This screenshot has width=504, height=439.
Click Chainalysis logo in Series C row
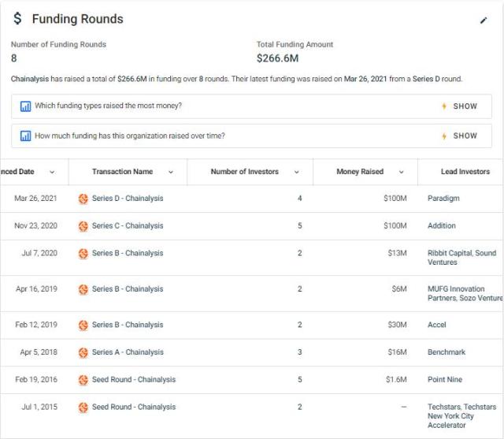(x=83, y=226)
